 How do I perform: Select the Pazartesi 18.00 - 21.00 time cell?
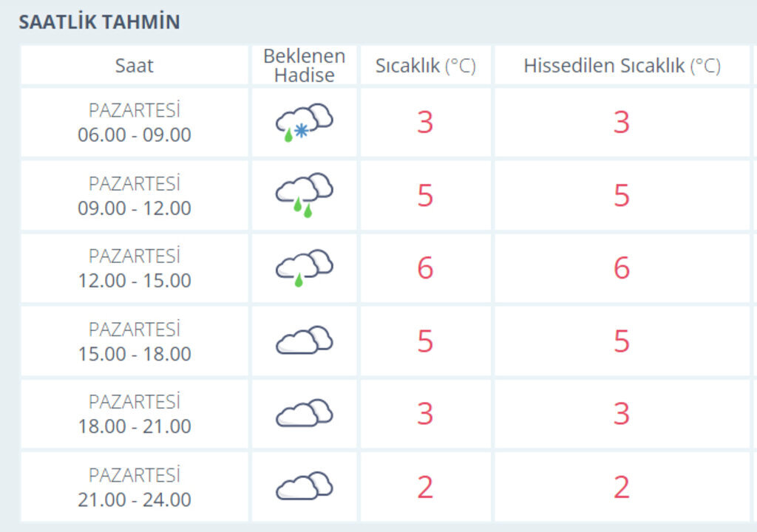pos(135,414)
